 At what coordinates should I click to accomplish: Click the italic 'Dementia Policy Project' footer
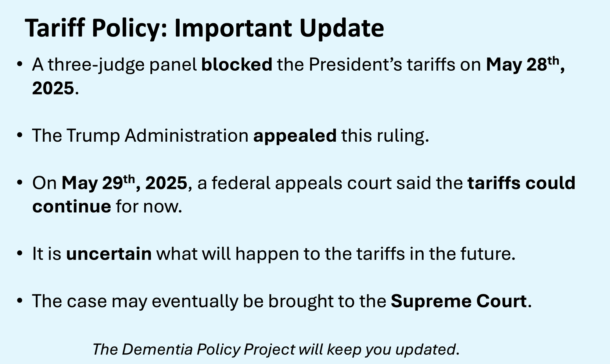(209, 349)
